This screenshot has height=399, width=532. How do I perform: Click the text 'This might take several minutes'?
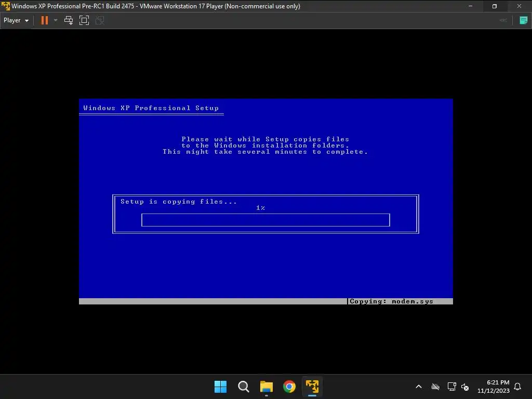[235, 152]
